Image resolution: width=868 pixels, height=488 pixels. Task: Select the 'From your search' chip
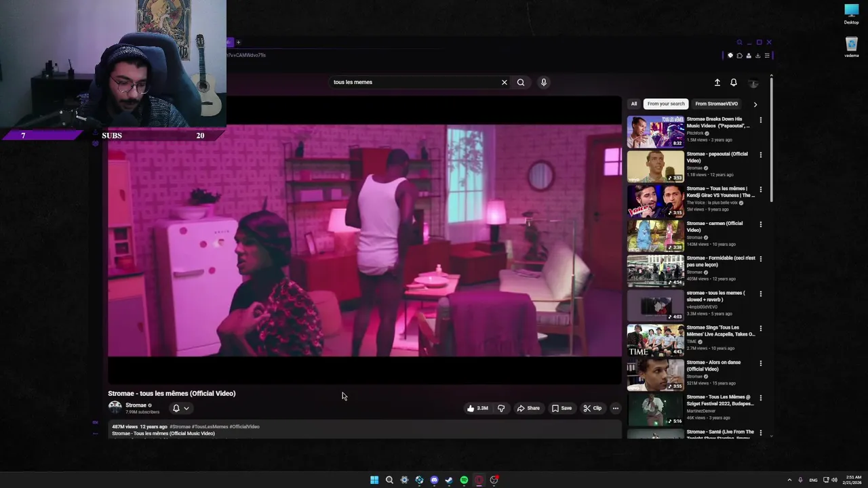[666, 104]
